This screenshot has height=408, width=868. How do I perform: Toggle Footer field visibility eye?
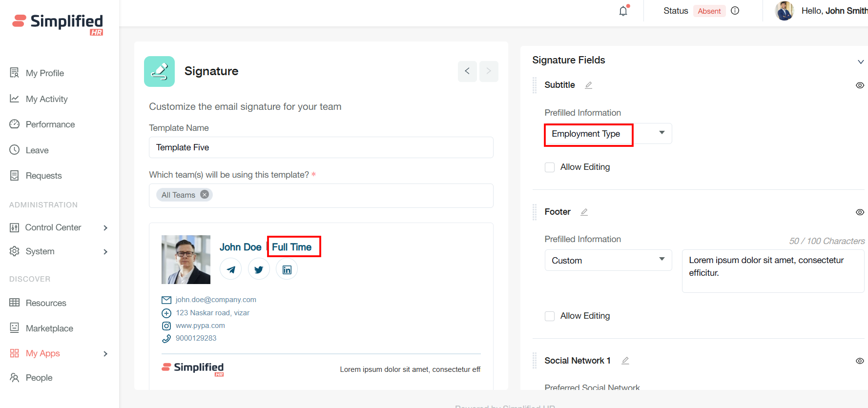[x=860, y=212]
